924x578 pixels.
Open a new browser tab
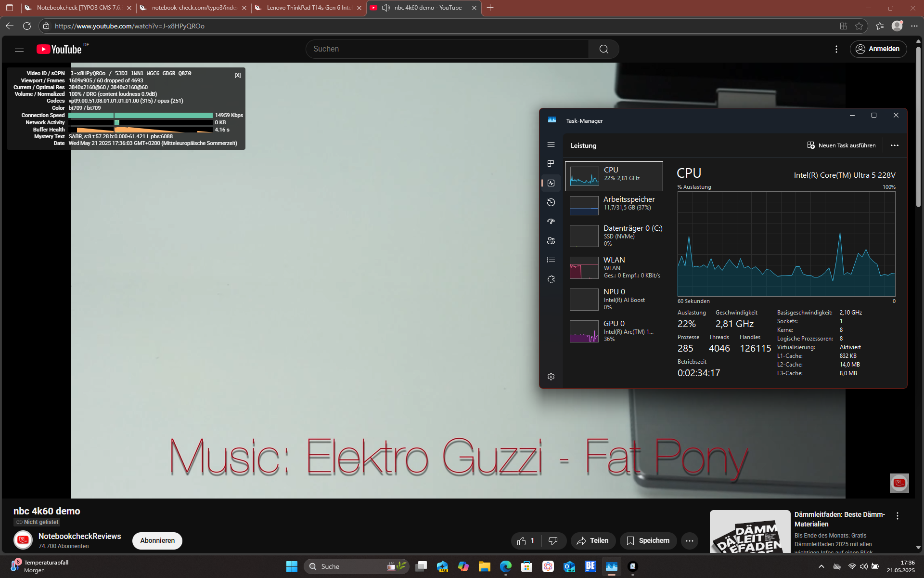tap(490, 8)
